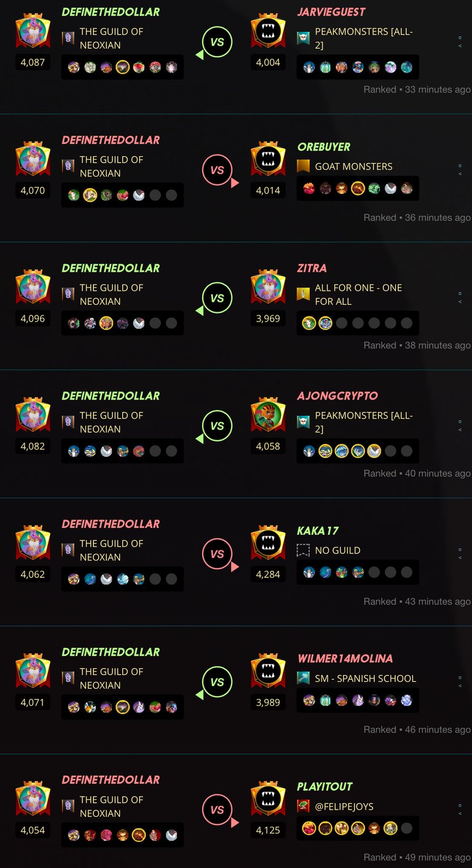This screenshot has height=868, width=472.
Task: Click the @FELIPEJOYS guild flag icon
Action: (x=303, y=806)
